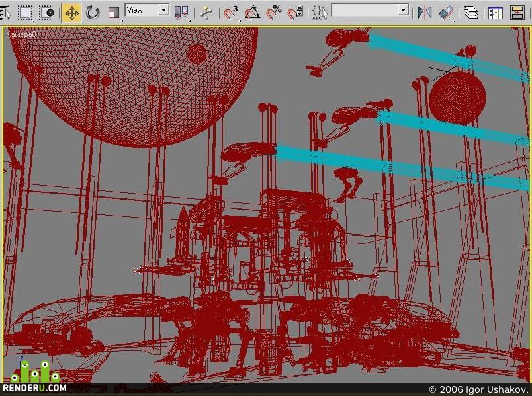
Task: Open Select by Name list icon
Action: click(x=5, y=13)
